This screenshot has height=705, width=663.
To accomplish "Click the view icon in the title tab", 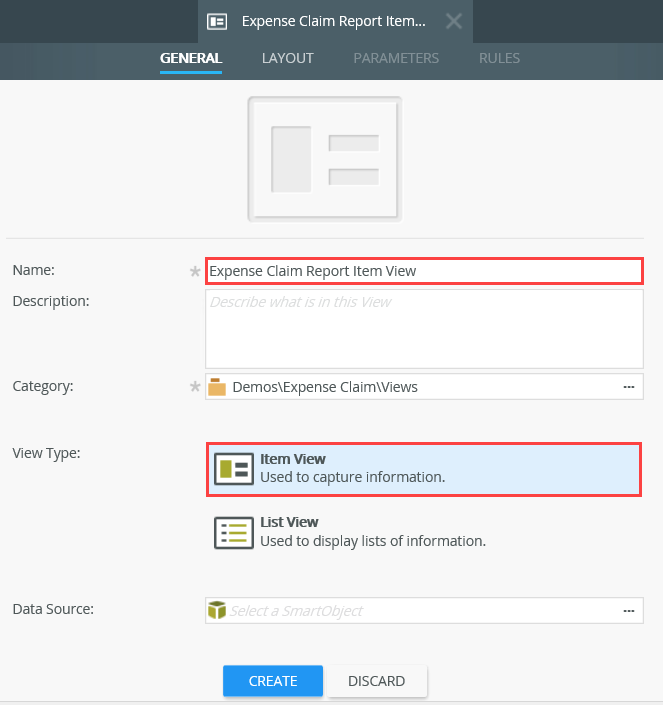I will tap(216, 21).
